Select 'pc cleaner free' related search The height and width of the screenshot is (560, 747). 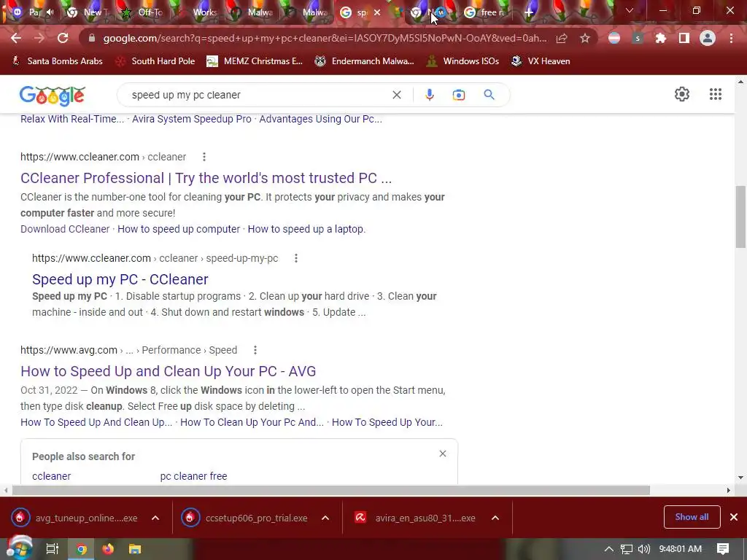point(193,476)
